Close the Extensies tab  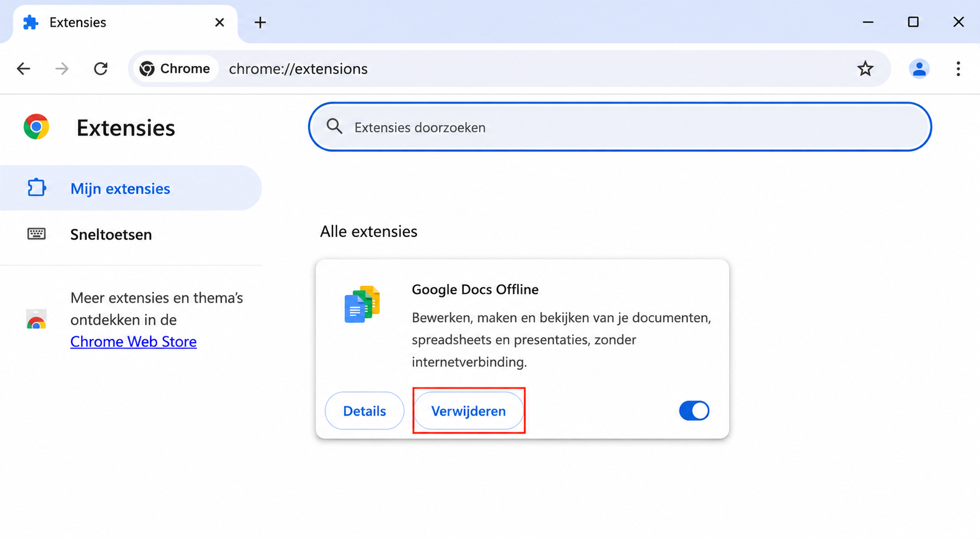[x=220, y=23]
